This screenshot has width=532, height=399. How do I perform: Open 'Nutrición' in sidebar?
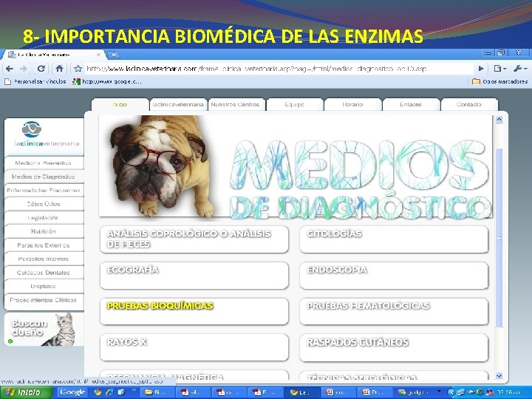[x=44, y=231]
